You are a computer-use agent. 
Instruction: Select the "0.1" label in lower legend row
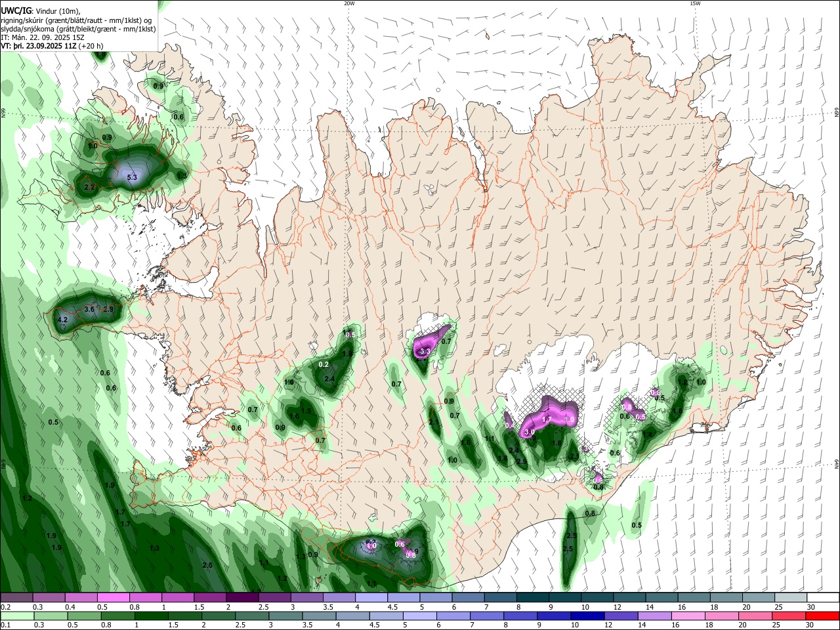(5, 625)
